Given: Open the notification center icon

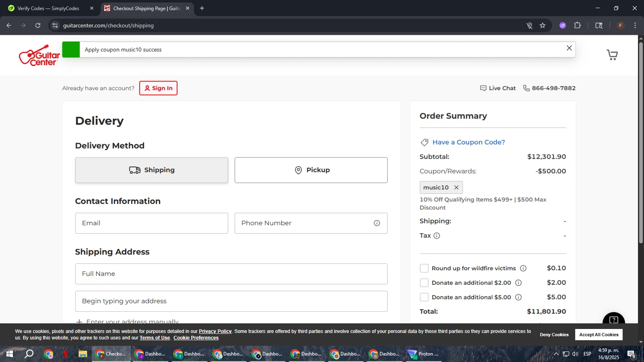Looking at the screenshot, I should point(631,354).
